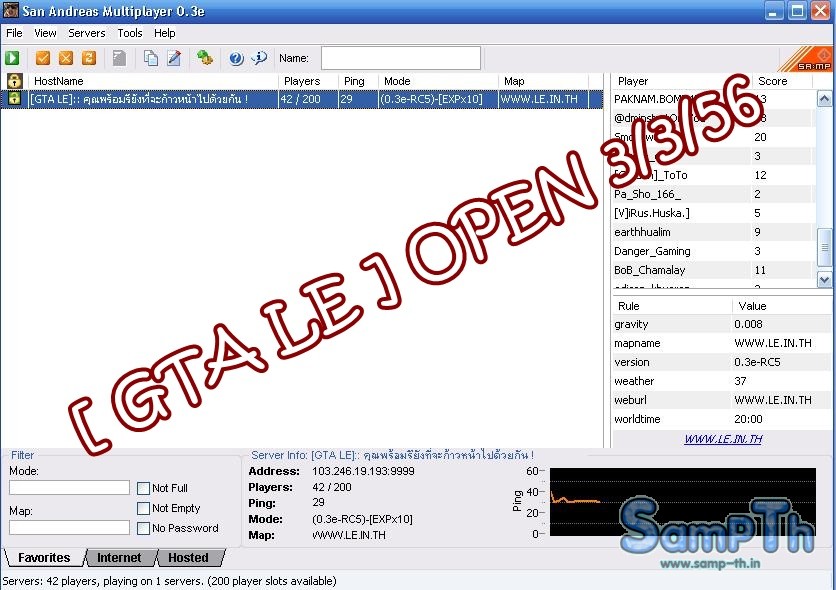The width and height of the screenshot is (836, 590).
Task: Click the address 103.246.19.193:9999 in Server Info
Action: tap(363, 471)
